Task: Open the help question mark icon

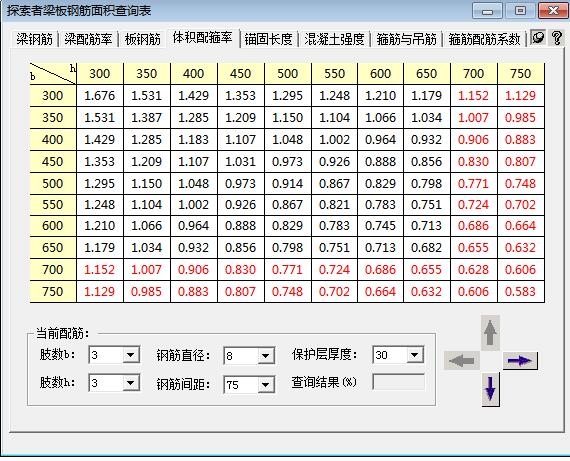Action: pyautogui.click(x=557, y=38)
